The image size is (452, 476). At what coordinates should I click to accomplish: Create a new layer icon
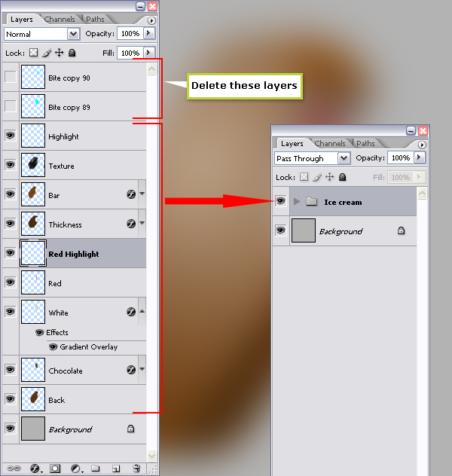coord(116,468)
